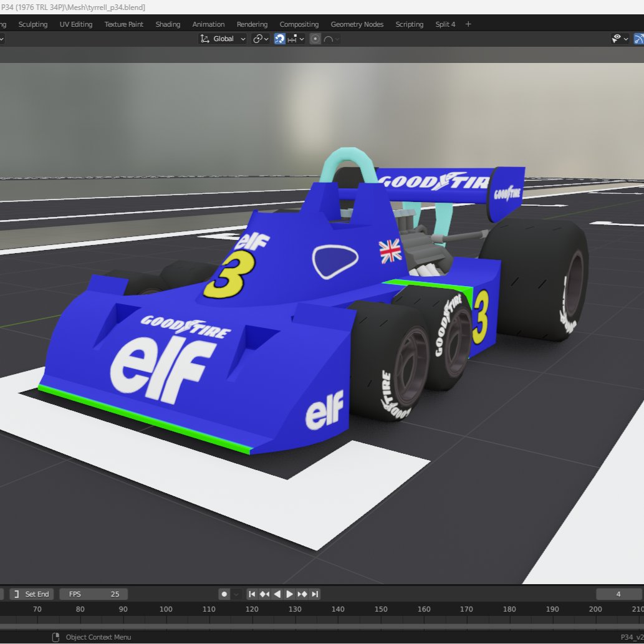This screenshot has width=644, height=644.
Task: Open the Compositing workspace tab
Action: (299, 24)
